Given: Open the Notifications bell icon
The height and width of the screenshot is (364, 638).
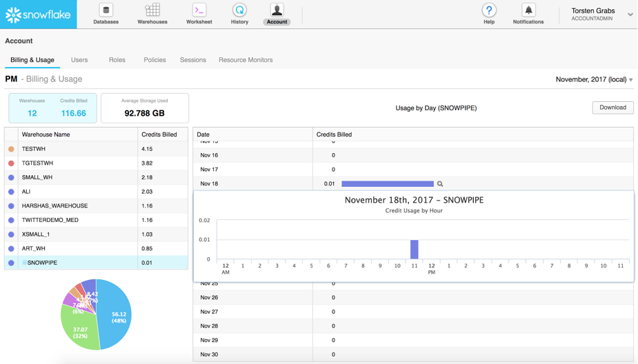Looking at the screenshot, I should (x=528, y=10).
